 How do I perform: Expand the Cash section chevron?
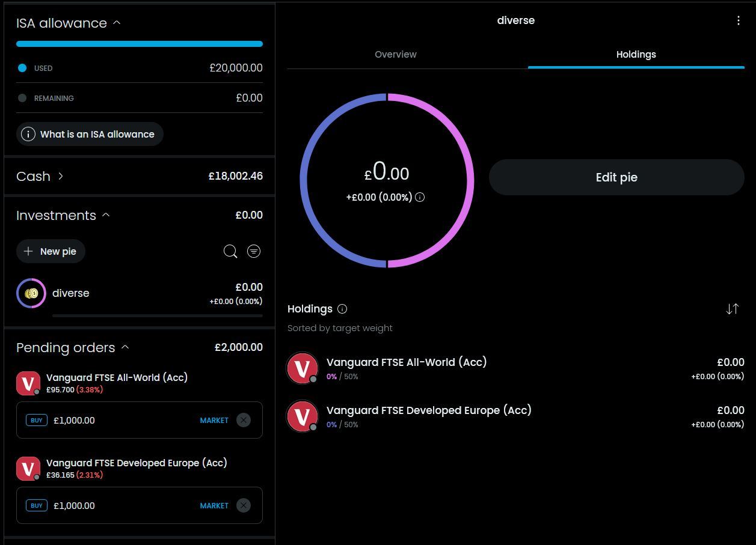click(x=61, y=176)
